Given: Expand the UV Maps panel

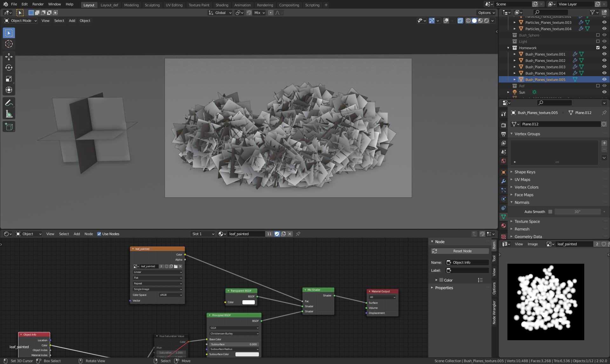Looking at the screenshot, I should tap(522, 180).
